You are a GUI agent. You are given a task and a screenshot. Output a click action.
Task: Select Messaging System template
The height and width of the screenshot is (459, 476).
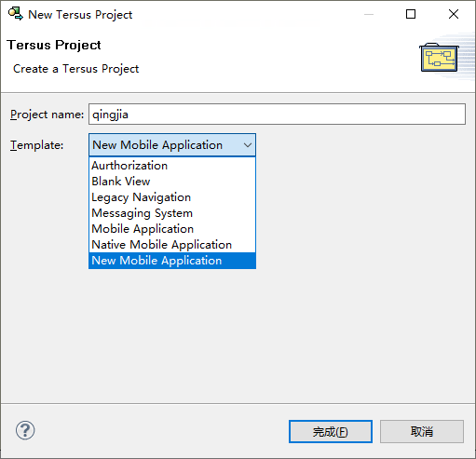pos(172,213)
